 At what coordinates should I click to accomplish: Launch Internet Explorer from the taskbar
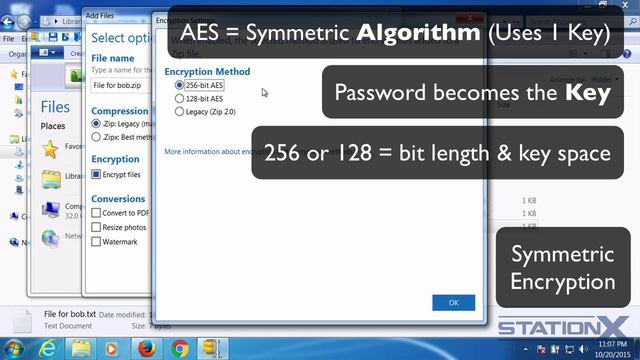(x=48, y=349)
